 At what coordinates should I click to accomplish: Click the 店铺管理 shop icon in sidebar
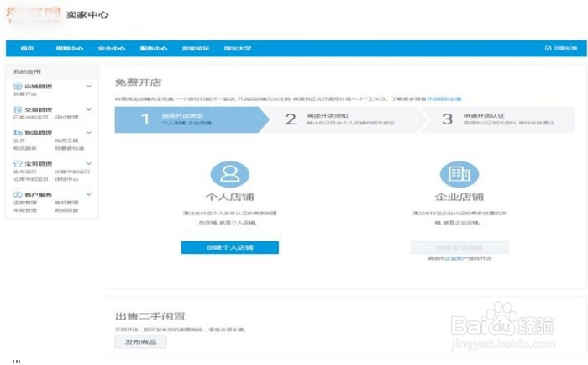pyautogui.click(x=18, y=87)
